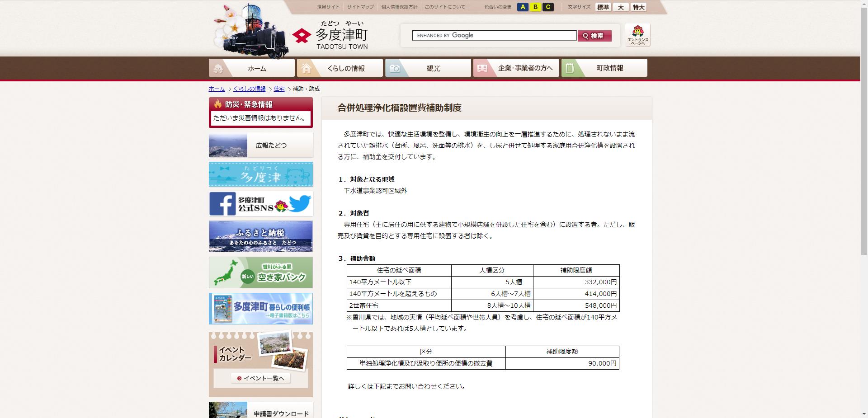868x418 pixels.
Task: Open the 住宅 breadcrumb link
Action: [x=279, y=89]
